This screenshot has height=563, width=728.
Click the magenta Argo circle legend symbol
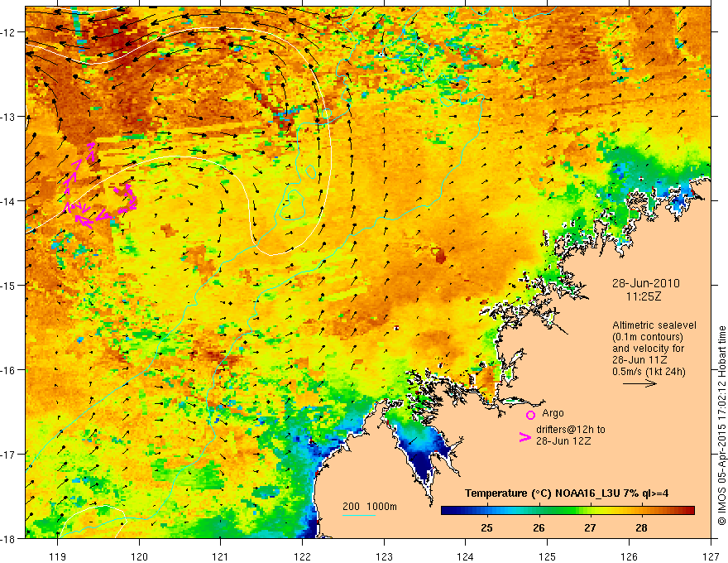click(530, 415)
